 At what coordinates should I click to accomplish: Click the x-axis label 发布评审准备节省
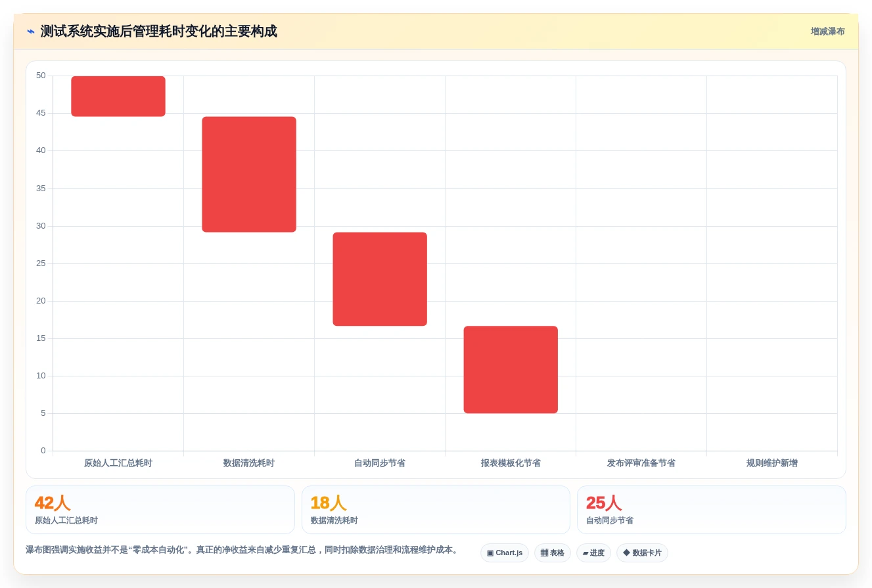pyautogui.click(x=641, y=463)
